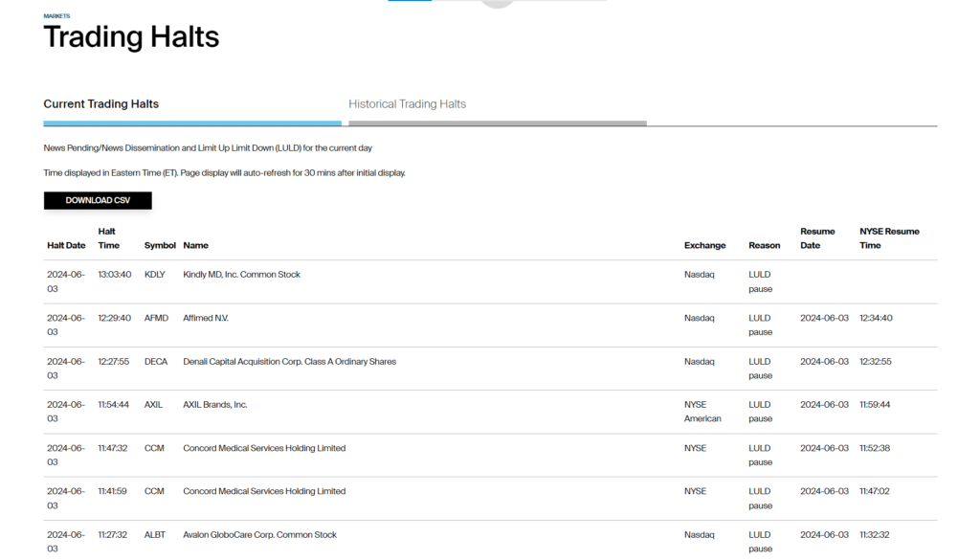Click the Symbol column header
980x560 pixels.
pyautogui.click(x=160, y=246)
